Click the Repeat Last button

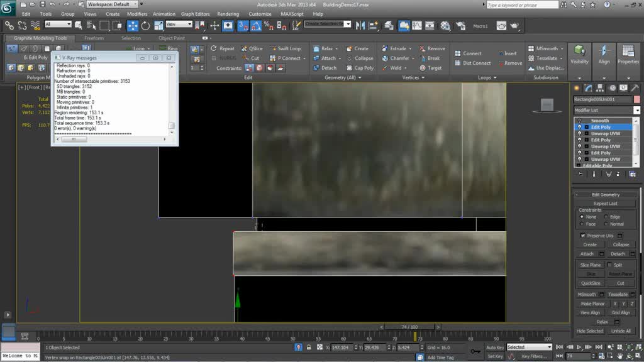tap(605, 204)
